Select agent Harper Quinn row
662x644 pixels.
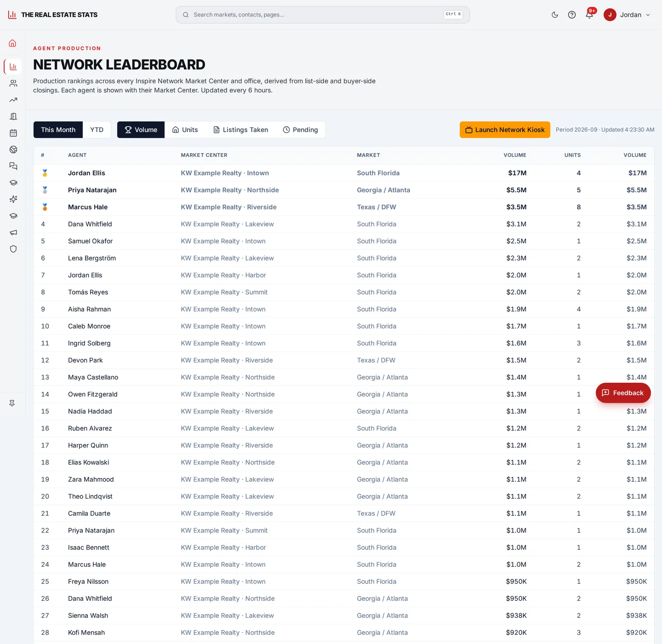(344, 445)
